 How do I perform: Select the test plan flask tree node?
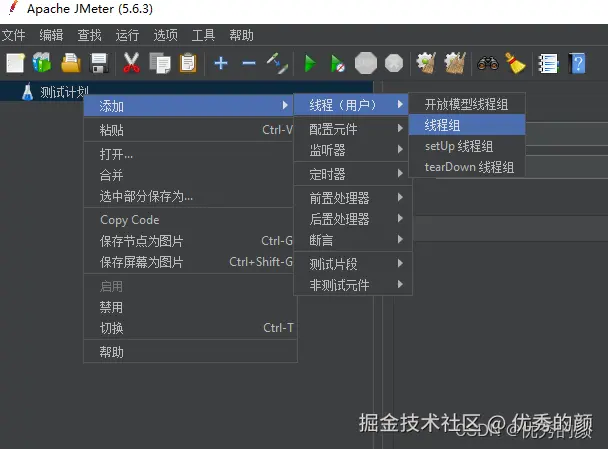[x=56, y=92]
